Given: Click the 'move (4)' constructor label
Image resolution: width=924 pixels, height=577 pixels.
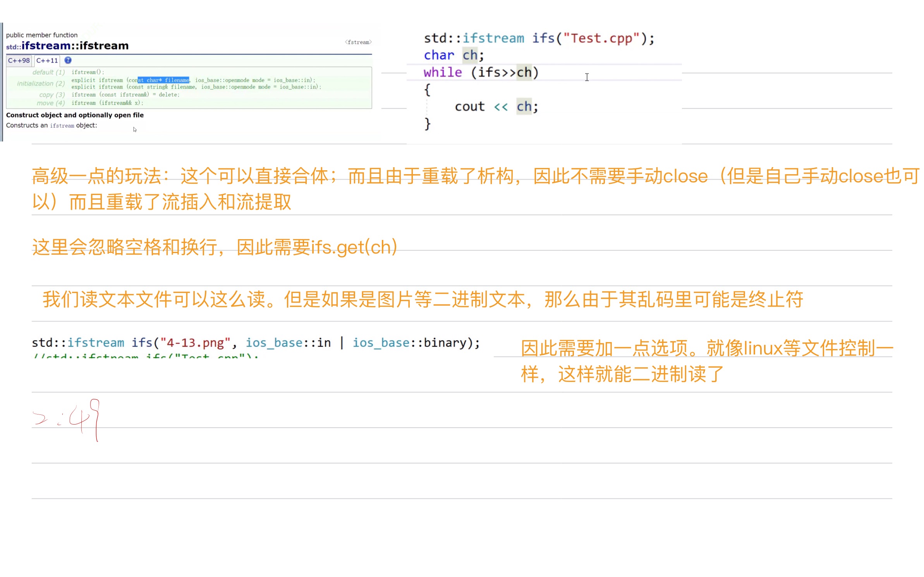Looking at the screenshot, I should click(50, 103).
